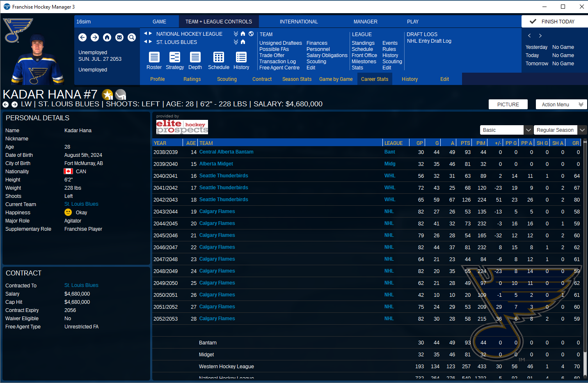The image size is (588, 383).
Task: Switch to next team using right arrow
Action: 151,42
